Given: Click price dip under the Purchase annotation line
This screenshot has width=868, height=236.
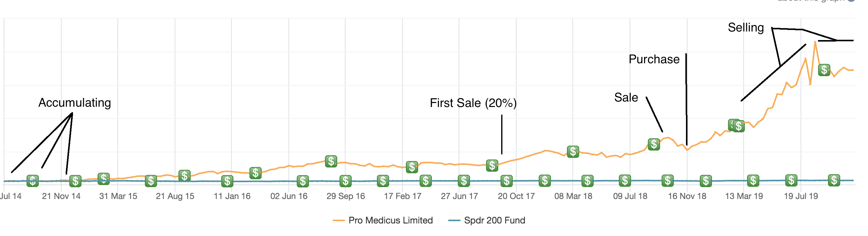Looking at the screenshot, I should (687, 150).
